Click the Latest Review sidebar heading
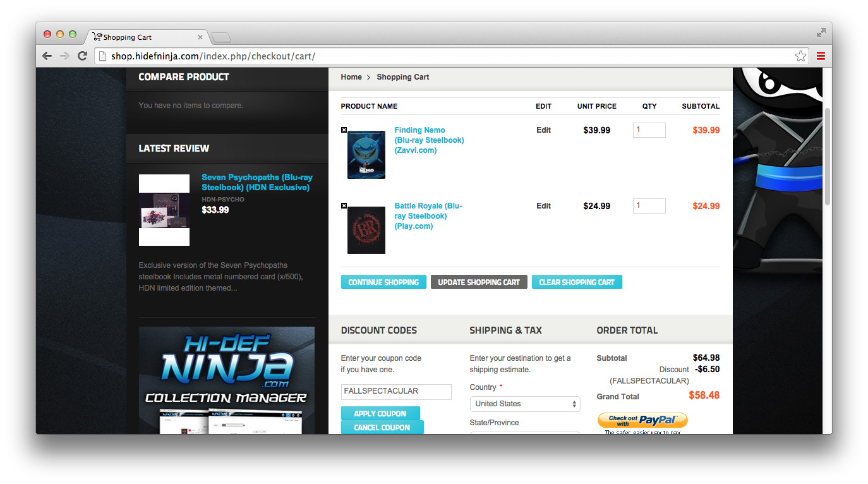868x484 pixels. 174,148
